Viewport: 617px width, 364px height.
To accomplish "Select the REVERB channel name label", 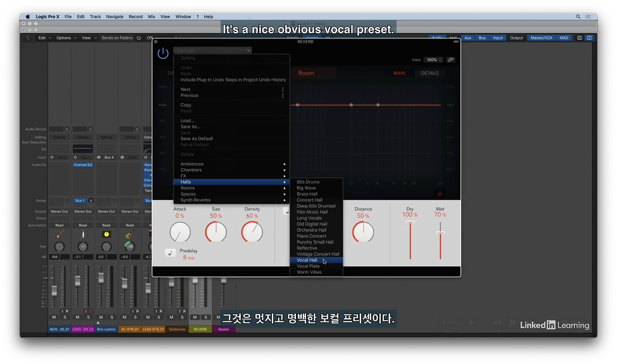I will coord(201,329).
